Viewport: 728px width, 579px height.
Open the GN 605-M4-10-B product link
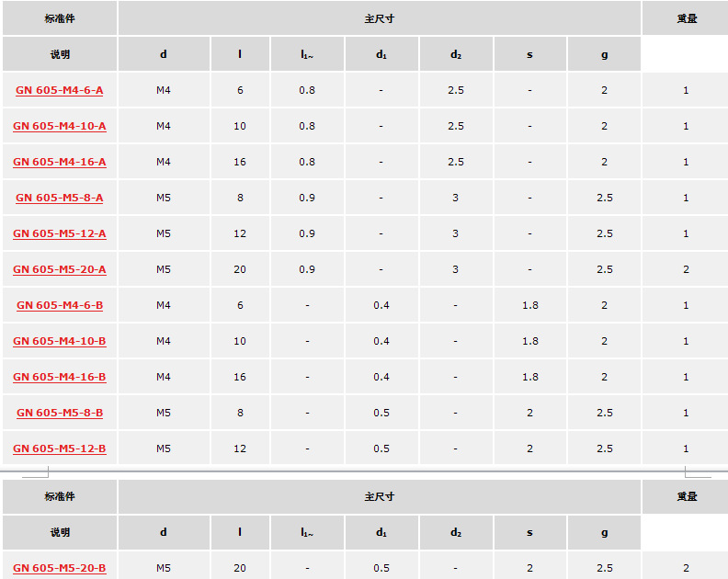click(60, 341)
